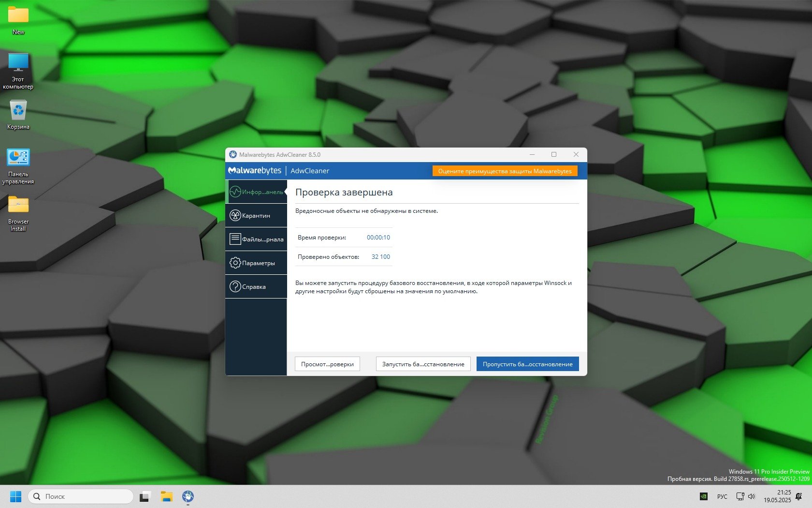Open the clock and date flyout
Screen dimensions: 812x508
pos(777,496)
